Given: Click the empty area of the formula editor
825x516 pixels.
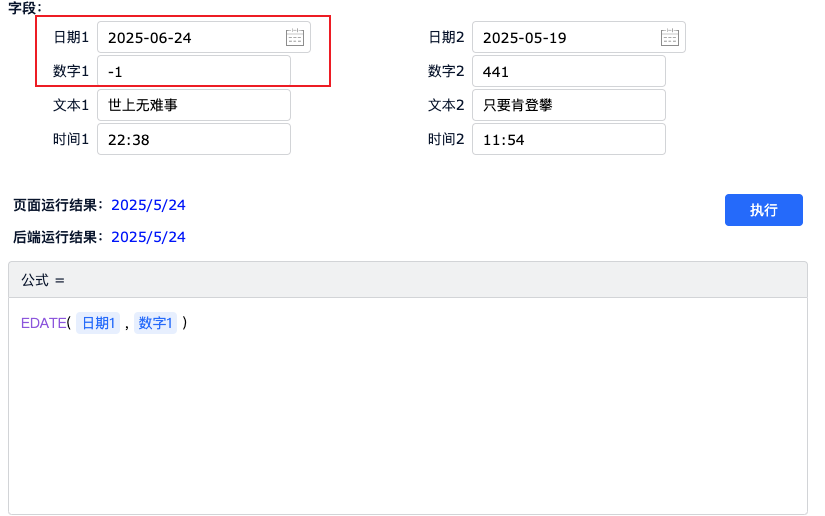Looking at the screenshot, I should tap(400, 420).
